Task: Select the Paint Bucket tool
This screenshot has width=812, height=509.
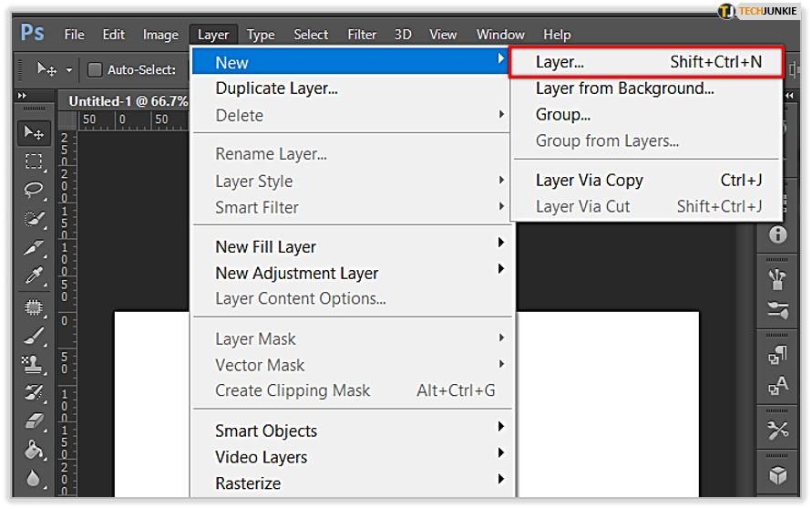Action: (34, 450)
